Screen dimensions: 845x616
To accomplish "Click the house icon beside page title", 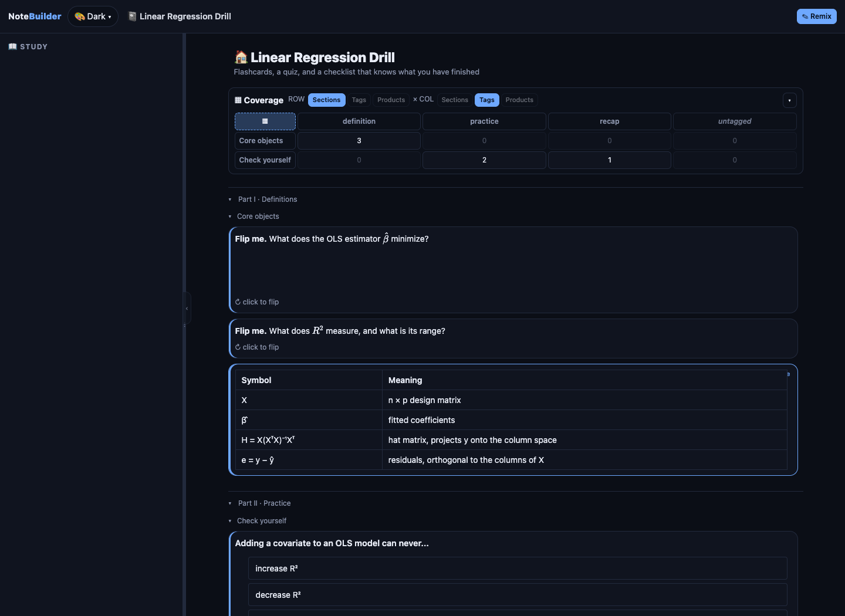I will coord(241,57).
